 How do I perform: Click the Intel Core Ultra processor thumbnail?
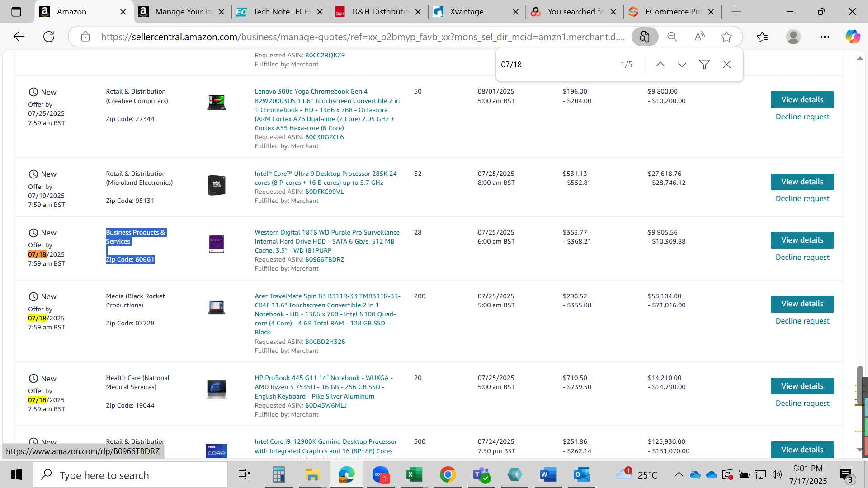pos(217,185)
